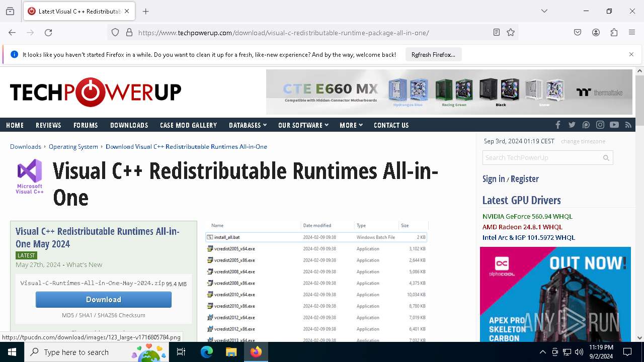Open the DOWNLOADS menu item
Image resolution: width=644 pixels, height=362 pixels.
pyautogui.click(x=129, y=125)
